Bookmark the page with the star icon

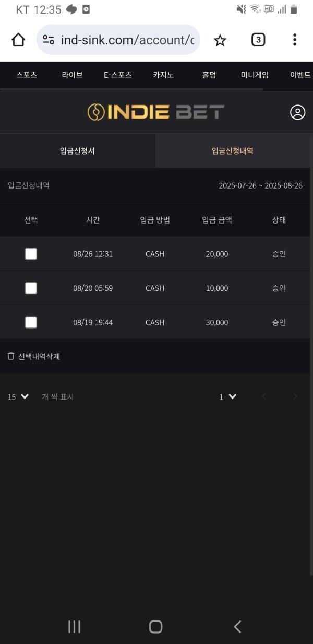pos(220,40)
